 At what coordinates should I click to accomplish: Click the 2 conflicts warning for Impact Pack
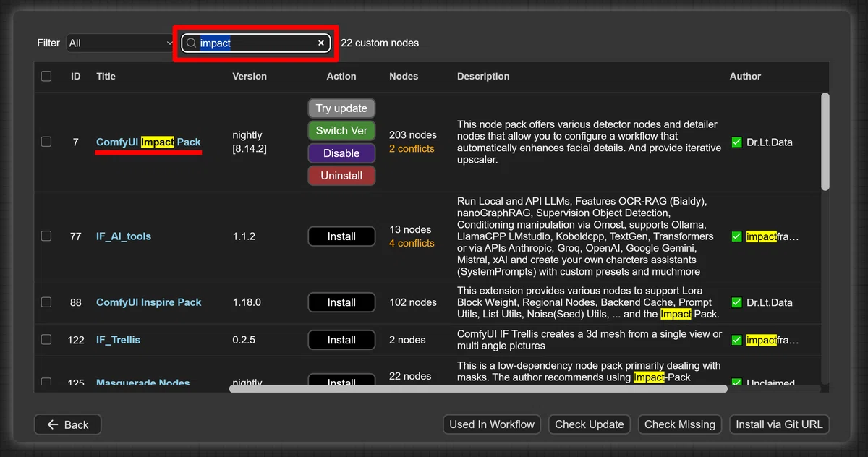(x=412, y=149)
